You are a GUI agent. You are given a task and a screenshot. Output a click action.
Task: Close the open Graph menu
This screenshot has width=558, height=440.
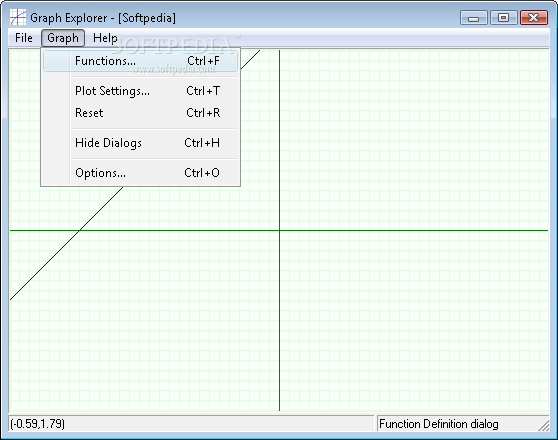(x=63, y=38)
